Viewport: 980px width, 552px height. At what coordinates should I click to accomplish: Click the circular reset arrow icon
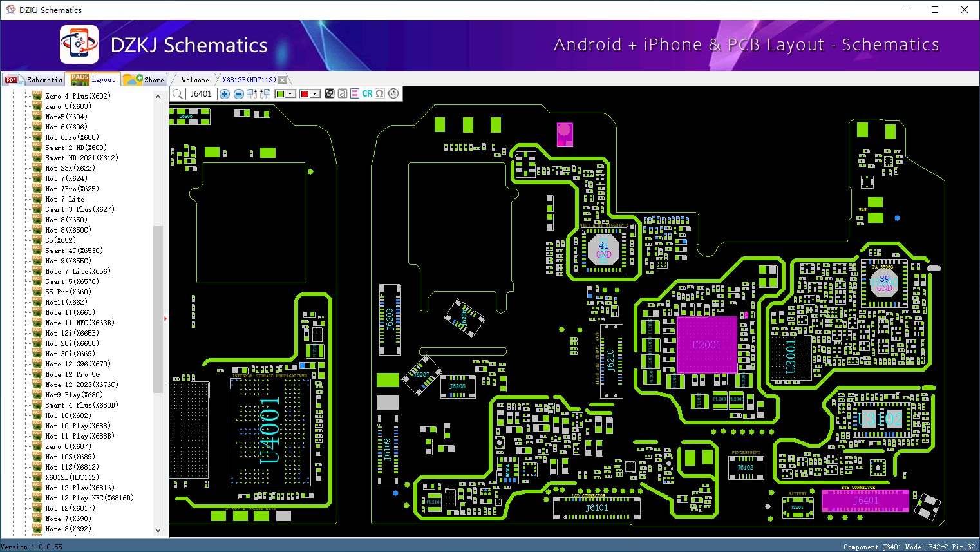coord(393,94)
